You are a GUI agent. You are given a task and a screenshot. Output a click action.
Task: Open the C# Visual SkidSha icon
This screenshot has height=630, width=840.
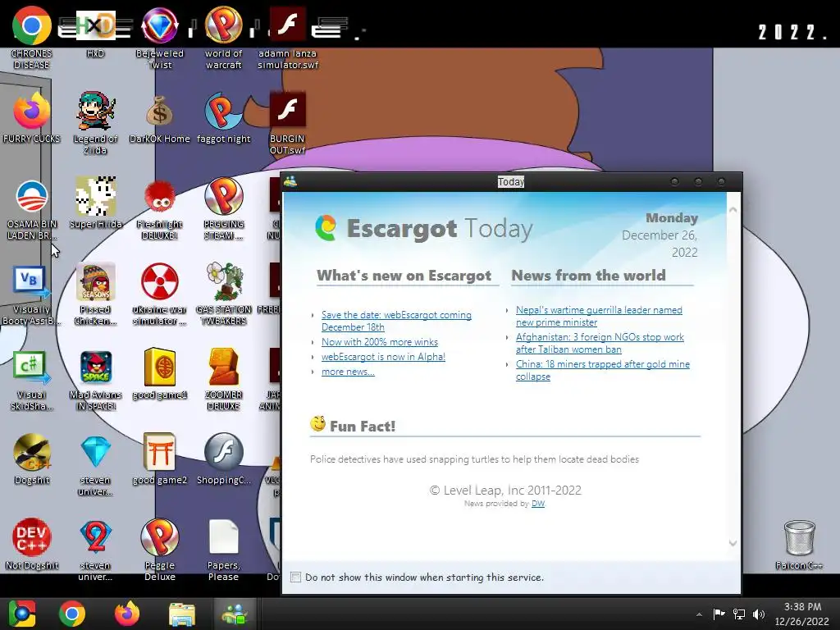click(32, 367)
